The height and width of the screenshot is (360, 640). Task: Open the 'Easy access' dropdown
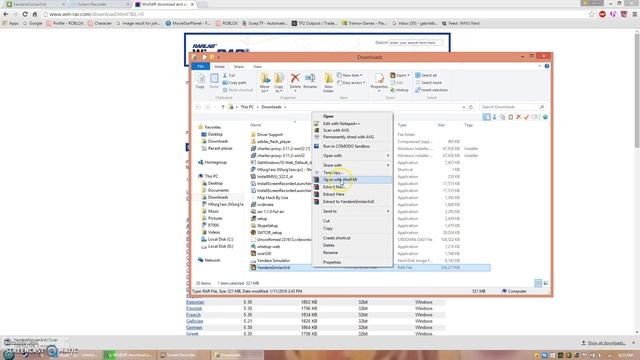tap(351, 83)
